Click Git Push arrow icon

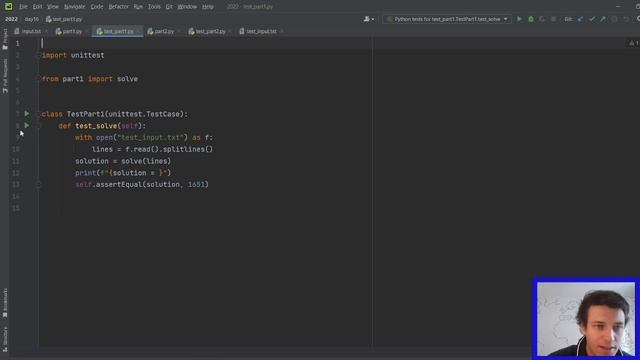tap(603, 19)
